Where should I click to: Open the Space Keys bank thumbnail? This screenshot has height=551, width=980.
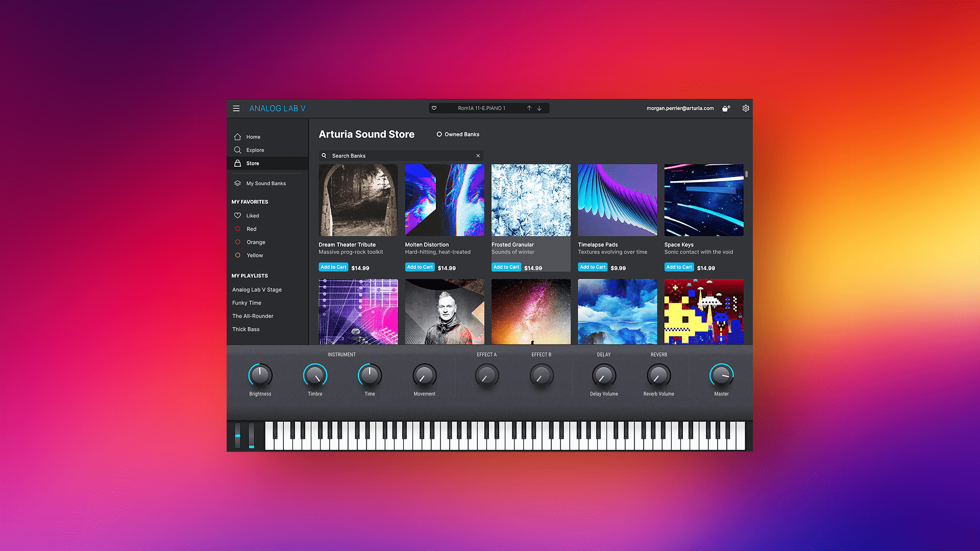point(703,199)
